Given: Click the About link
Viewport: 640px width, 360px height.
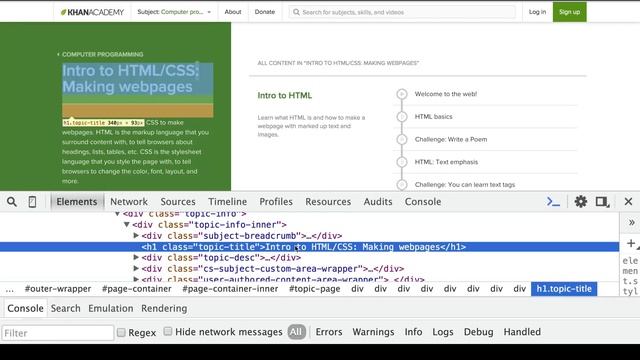Looking at the screenshot, I should click(x=233, y=12).
